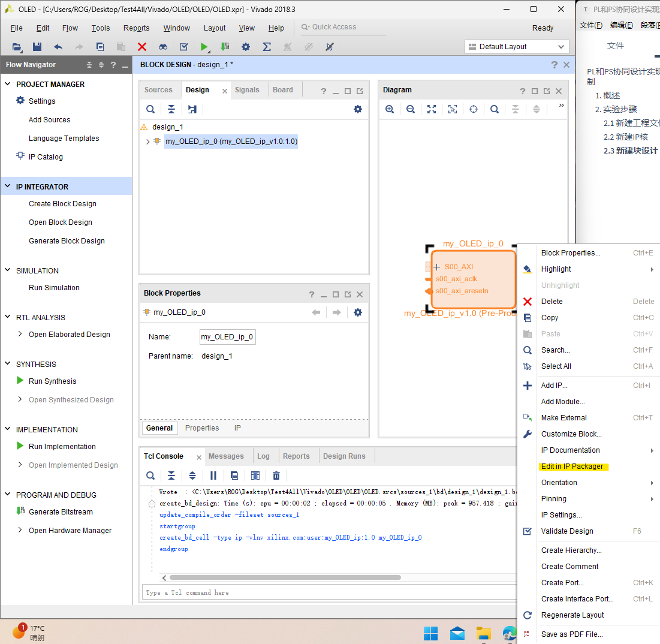
Task: Switch to the Messages tab
Action: coord(226,456)
